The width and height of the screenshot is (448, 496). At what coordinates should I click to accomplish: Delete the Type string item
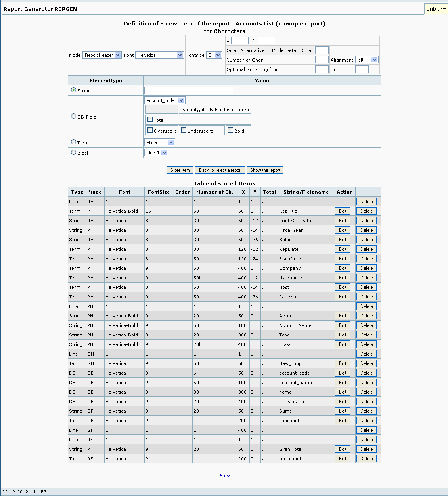click(x=366, y=335)
